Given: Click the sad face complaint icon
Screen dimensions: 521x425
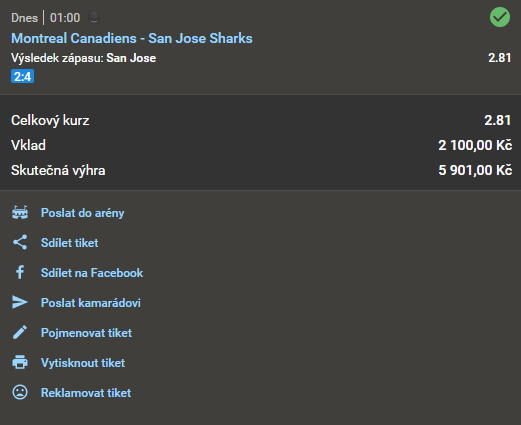Looking at the screenshot, I should point(20,392).
